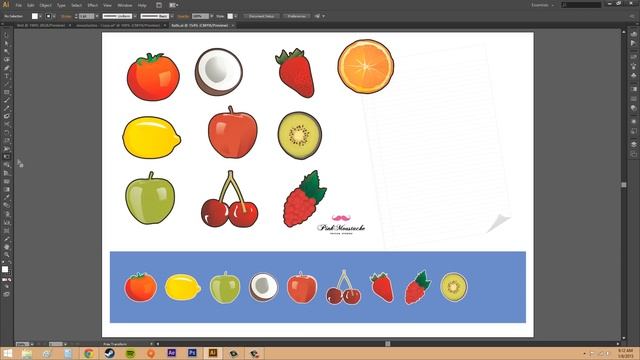This screenshot has width=640, height=360.
Task: Open the Arrange Documents dropdown
Action: pyautogui.click(x=173, y=5)
